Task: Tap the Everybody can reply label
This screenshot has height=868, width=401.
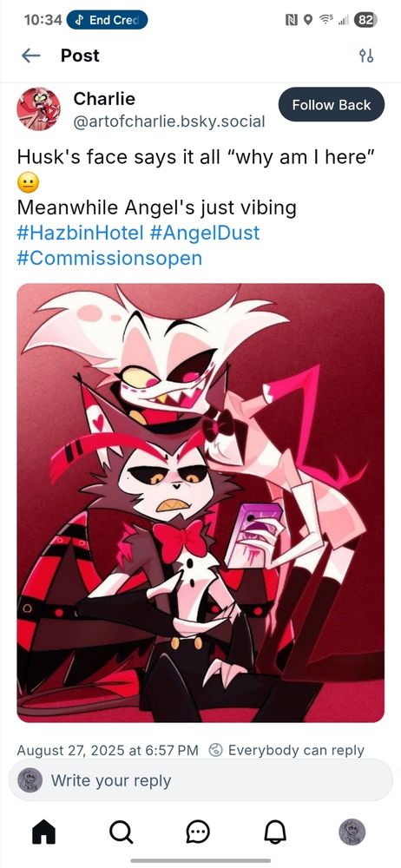Action: click(296, 751)
